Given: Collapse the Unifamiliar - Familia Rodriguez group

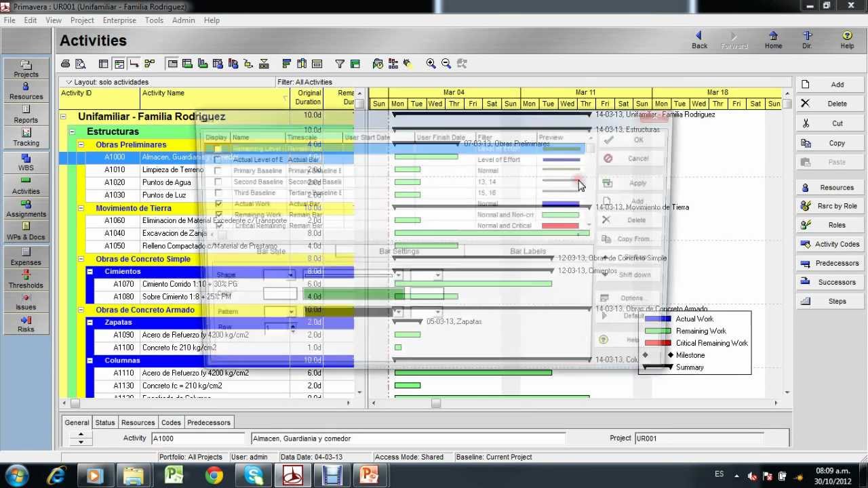Looking at the screenshot, I should click(63, 117).
